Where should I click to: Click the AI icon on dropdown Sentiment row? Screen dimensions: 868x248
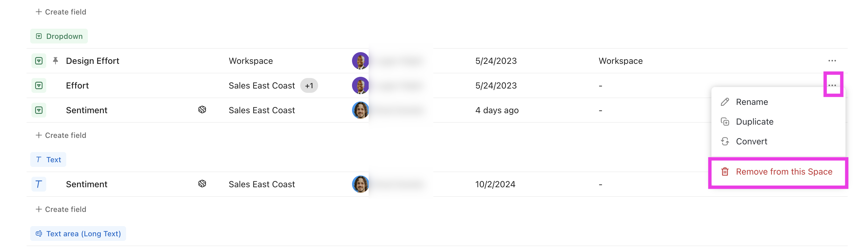[x=202, y=110]
